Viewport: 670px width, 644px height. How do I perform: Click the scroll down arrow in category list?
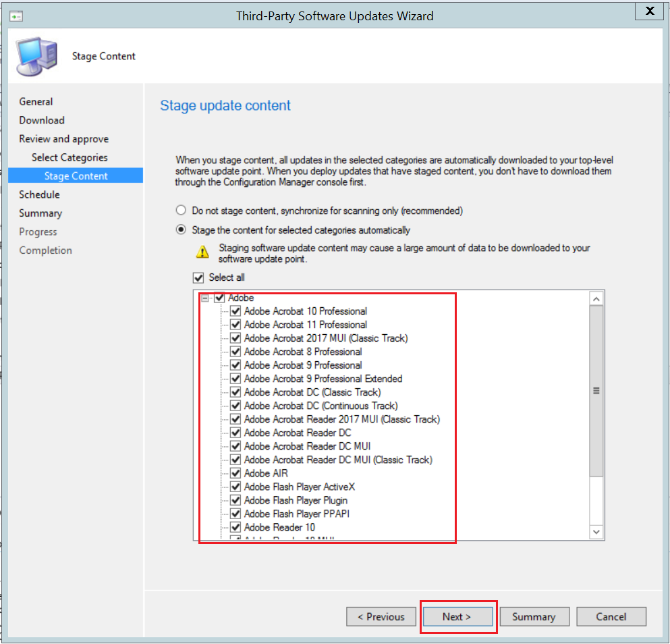pyautogui.click(x=596, y=532)
